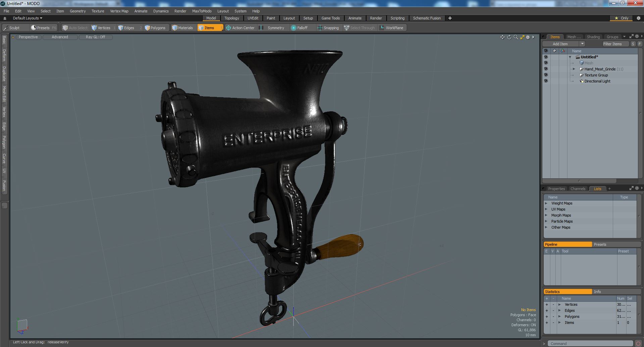Activate Items selection mode
This screenshot has width=644, height=347.
point(210,28)
